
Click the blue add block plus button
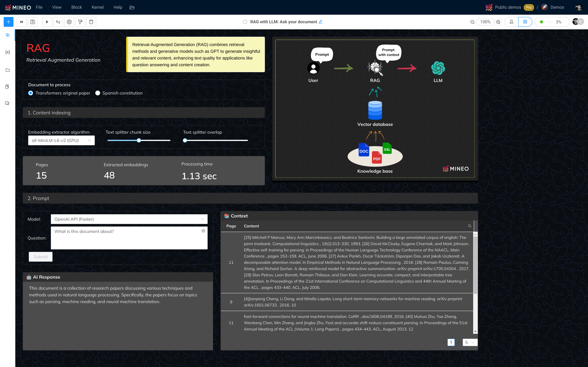9,22
